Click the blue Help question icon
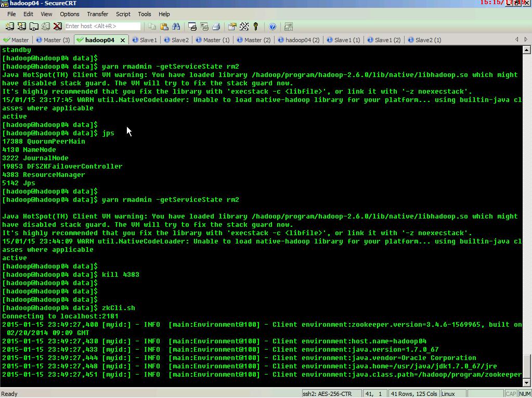Screen dimensions: 532x398 [273, 27]
